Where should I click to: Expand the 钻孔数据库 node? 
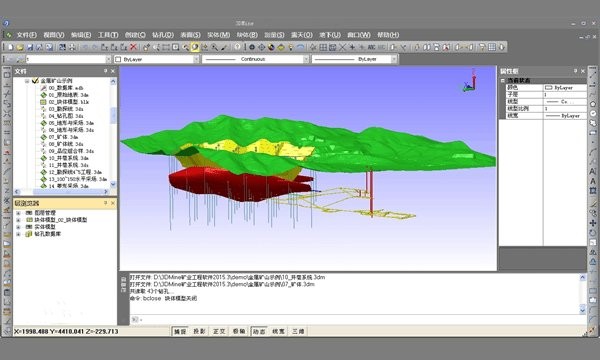18,234
